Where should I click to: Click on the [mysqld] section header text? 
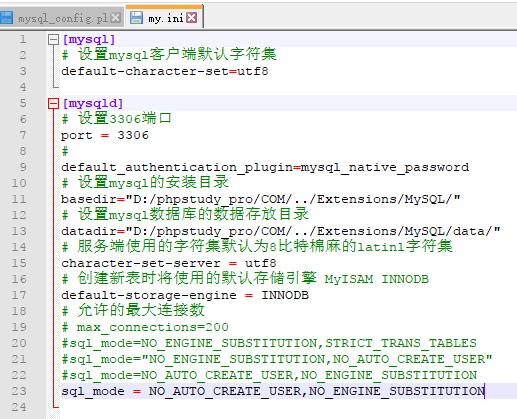pyautogui.click(x=93, y=103)
